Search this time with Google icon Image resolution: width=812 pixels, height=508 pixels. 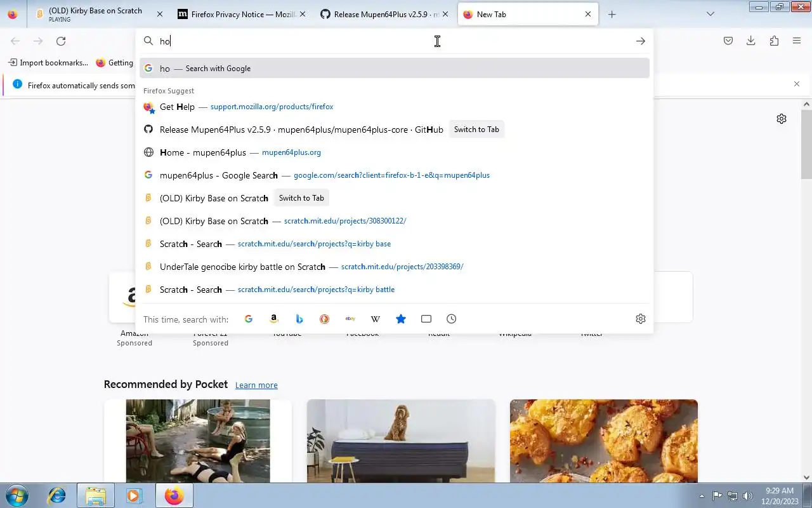tap(249, 319)
